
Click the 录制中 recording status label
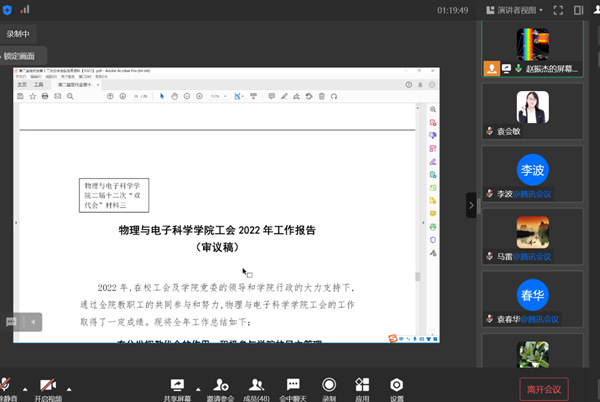[x=19, y=33]
